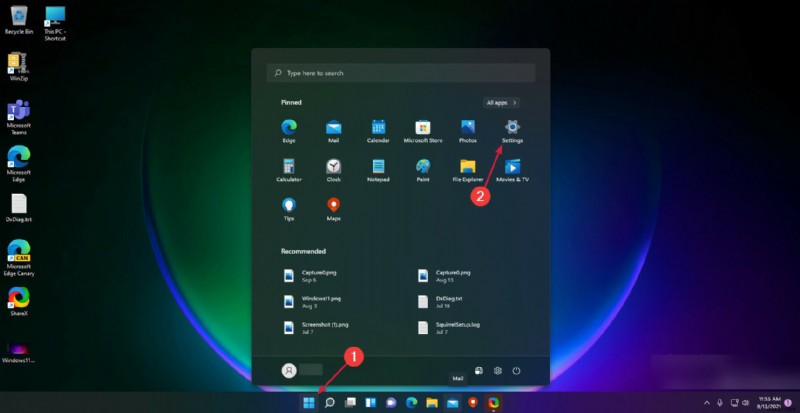The height and width of the screenshot is (413, 800).
Task: Click the gear icon beside the power button
Action: (497, 371)
